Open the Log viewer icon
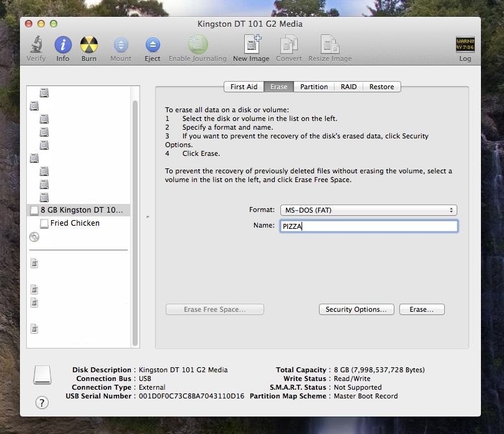This screenshot has height=434, width=504. [465, 44]
